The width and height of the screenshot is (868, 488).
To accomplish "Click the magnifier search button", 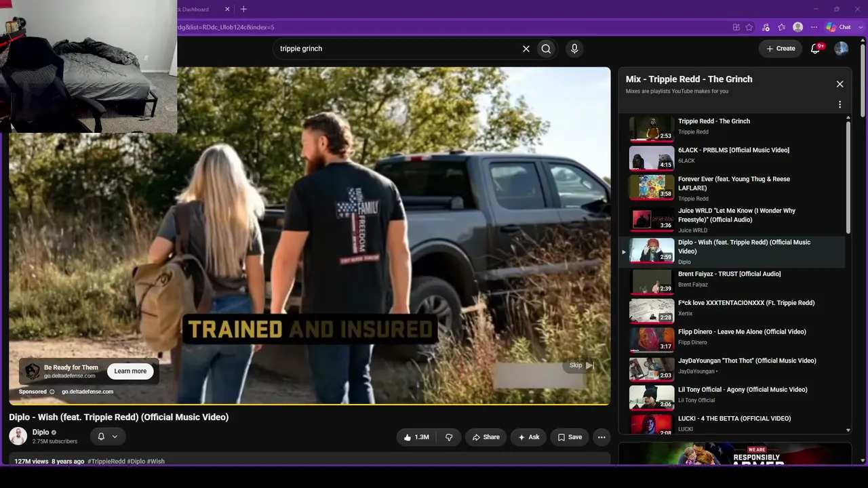I will point(546,49).
